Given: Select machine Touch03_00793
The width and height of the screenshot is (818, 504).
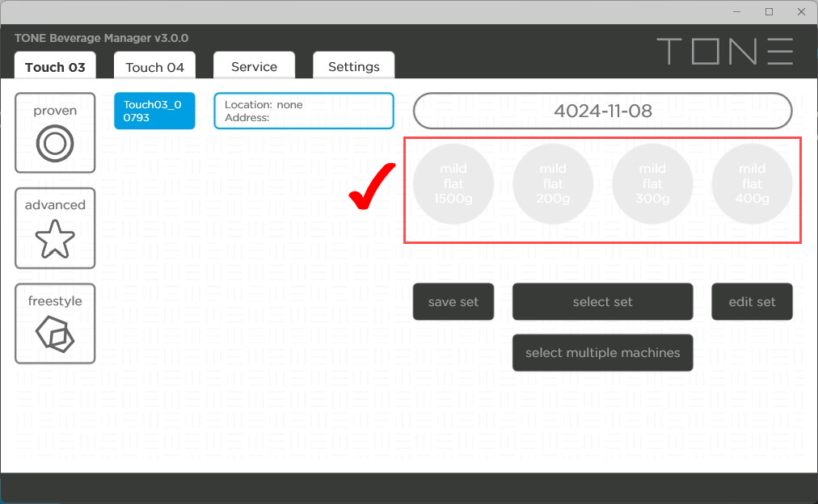Looking at the screenshot, I should pyautogui.click(x=154, y=111).
